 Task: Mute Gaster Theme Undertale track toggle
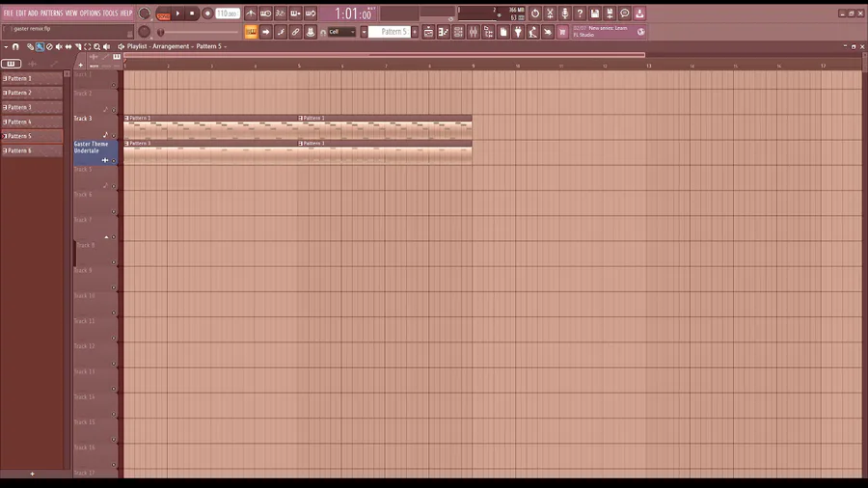[114, 160]
